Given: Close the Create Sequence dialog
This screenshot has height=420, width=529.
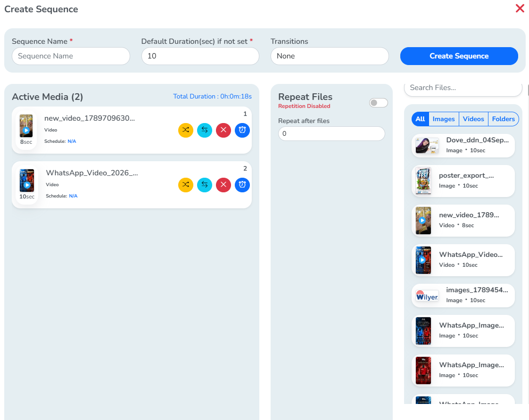Looking at the screenshot, I should pyautogui.click(x=520, y=8).
